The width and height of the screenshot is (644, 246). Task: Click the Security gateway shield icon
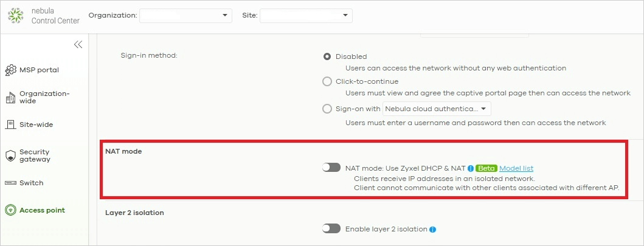pyautogui.click(x=10, y=155)
